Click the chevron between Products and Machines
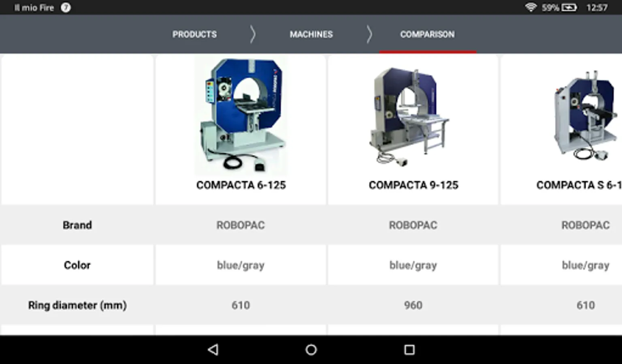The width and height of the screenshot is (622, 364). (253, 34)
